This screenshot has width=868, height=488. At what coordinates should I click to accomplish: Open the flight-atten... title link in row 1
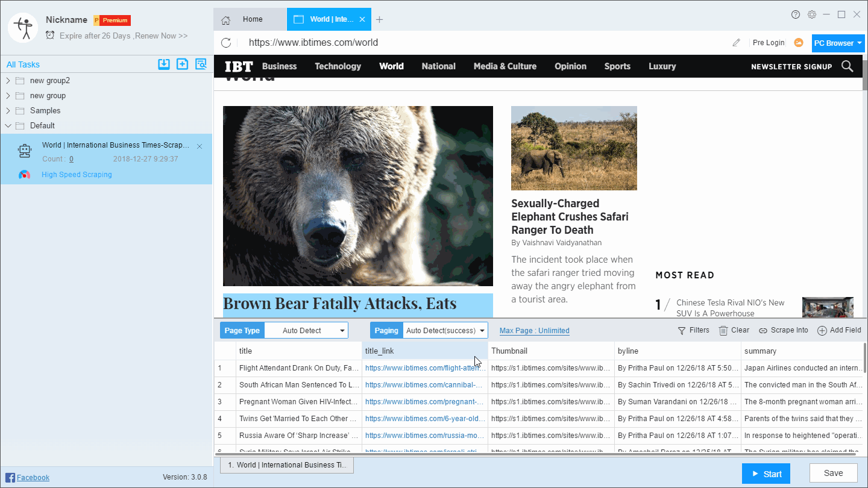[425, 368]
